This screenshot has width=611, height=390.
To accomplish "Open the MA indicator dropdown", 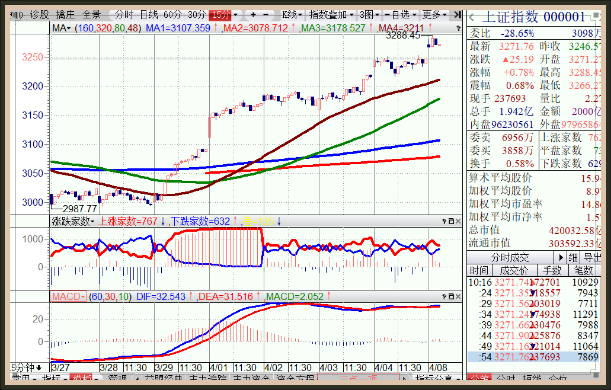I will coord(62,28).
